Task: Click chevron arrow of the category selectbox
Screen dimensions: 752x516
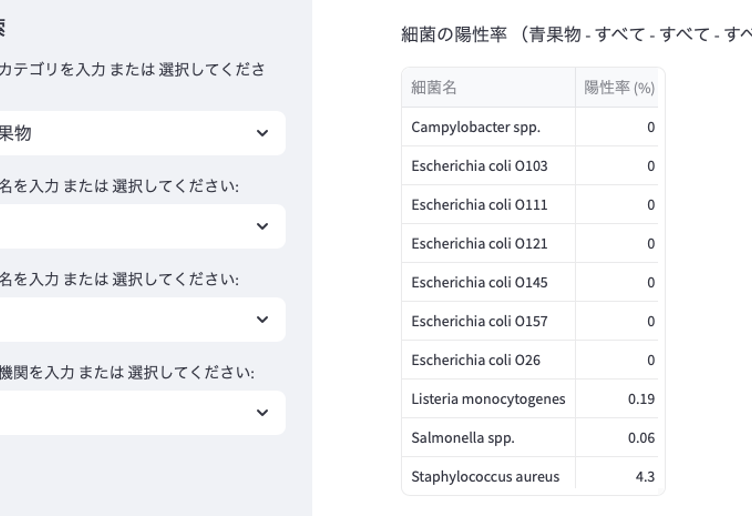Action: pyautogui.click(x=262, y=133)
